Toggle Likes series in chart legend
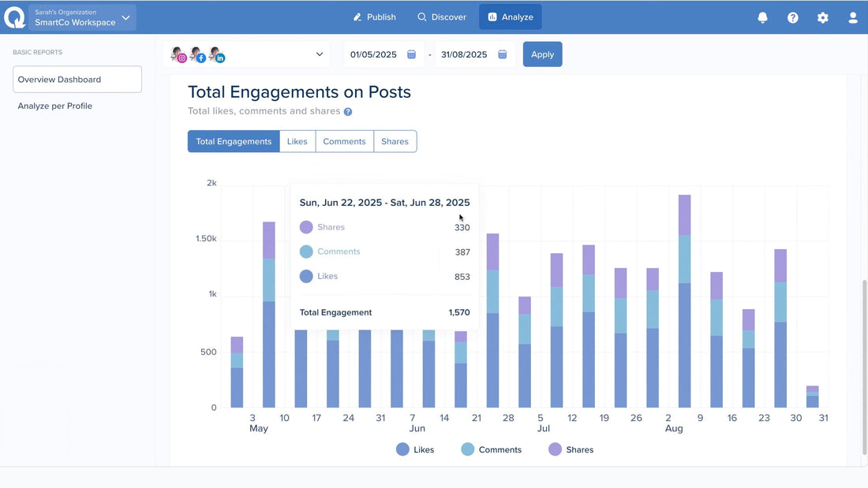Viewport: 868px width, 488px height. coord(415,449)
